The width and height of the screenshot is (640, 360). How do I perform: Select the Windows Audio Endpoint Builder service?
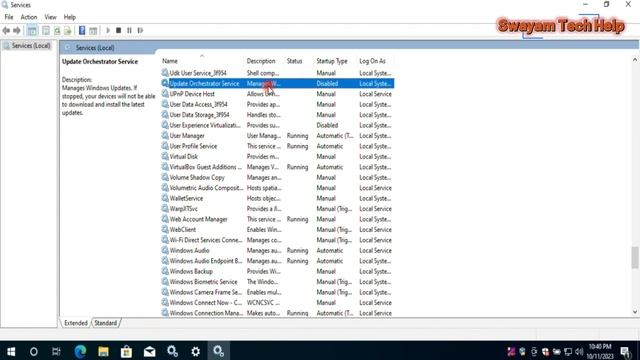tap(277, 261)
